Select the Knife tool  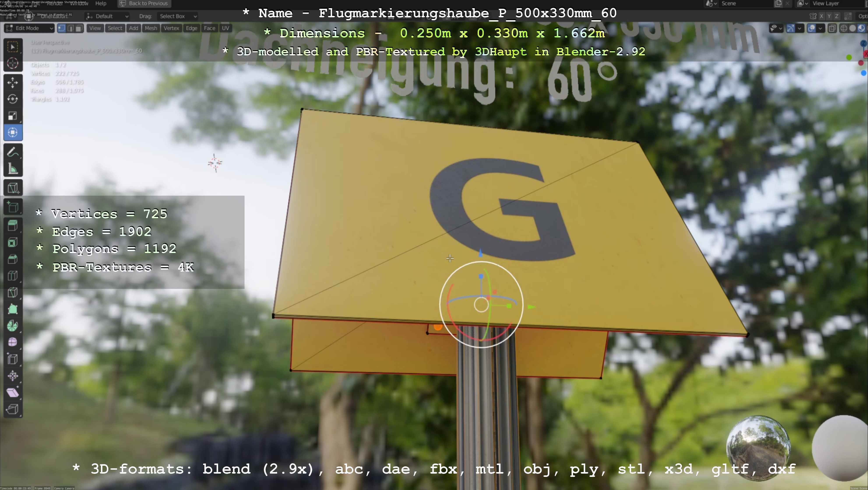click(x=13, y=292)
